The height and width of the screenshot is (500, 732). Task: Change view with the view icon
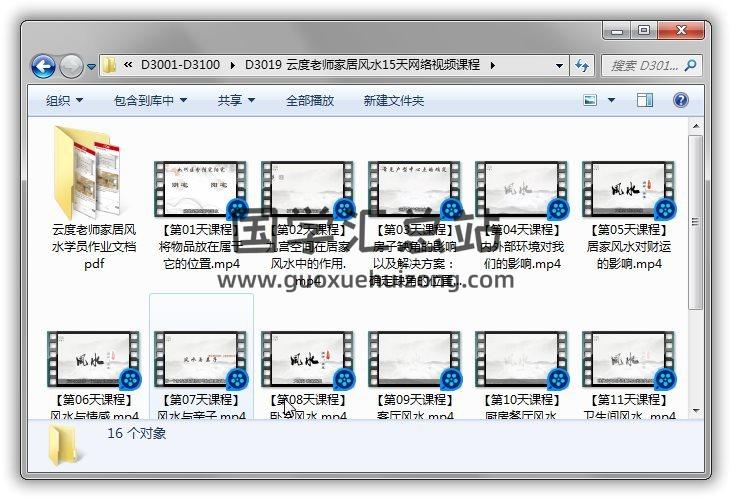point(590,100)
